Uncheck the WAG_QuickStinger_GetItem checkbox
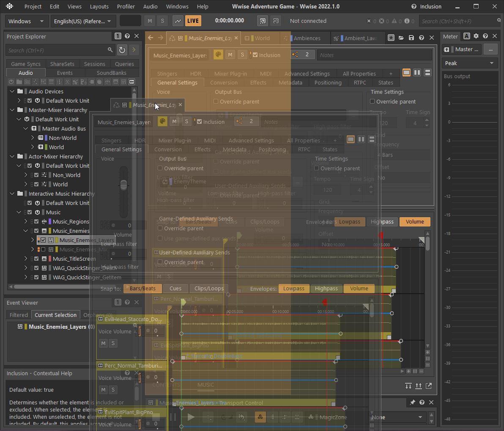Screen dimensions: 504x431 tap(37, 278)
